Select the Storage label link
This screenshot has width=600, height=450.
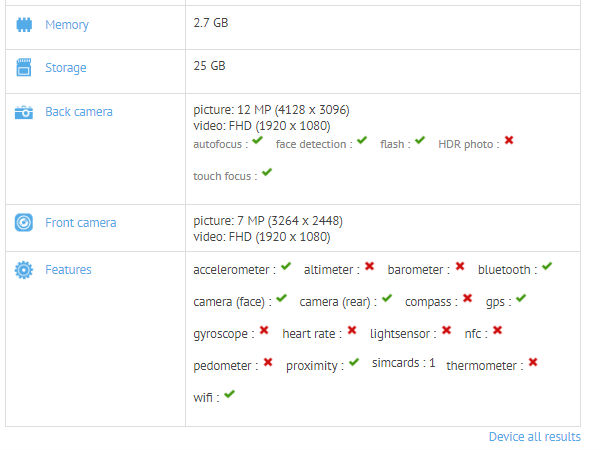66,68
